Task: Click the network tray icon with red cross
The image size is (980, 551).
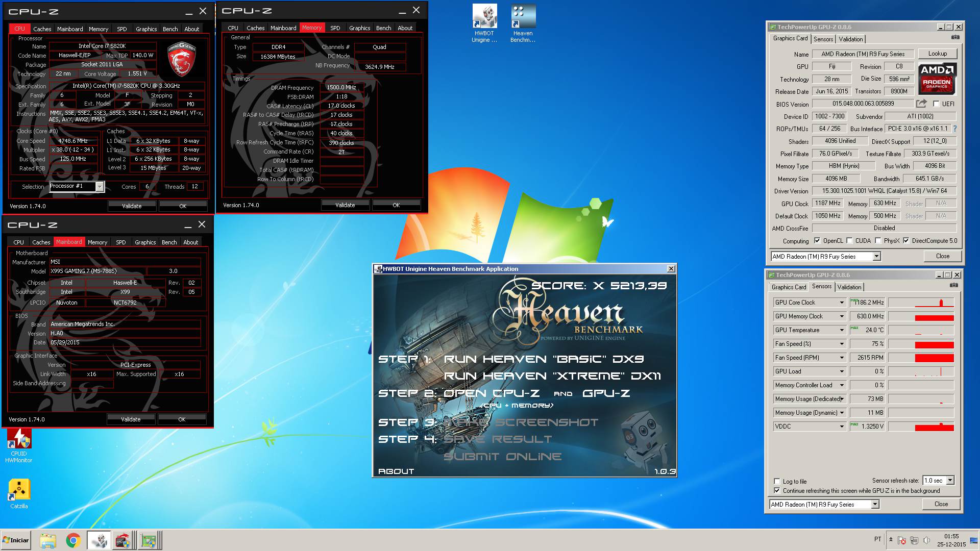Action: pyautogui.click(x=902, y=540)
